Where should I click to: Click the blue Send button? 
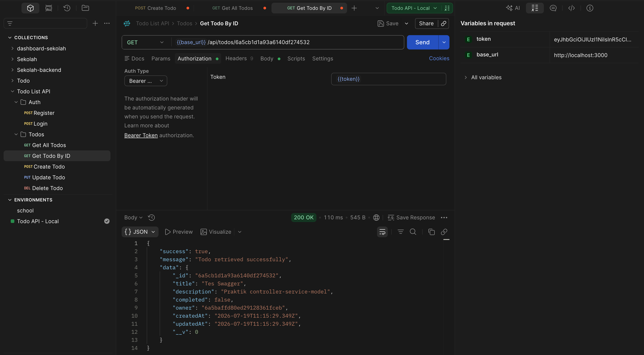click(x=422, y=42)
